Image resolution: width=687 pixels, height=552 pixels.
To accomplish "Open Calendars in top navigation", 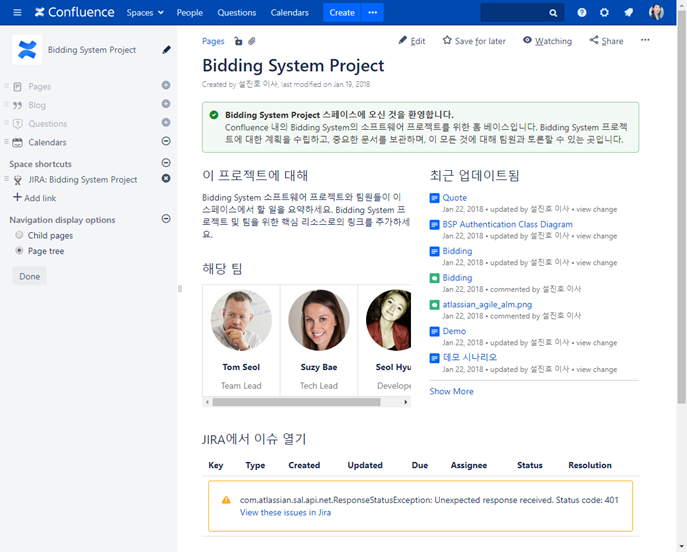I will click(x=290, y=13).
